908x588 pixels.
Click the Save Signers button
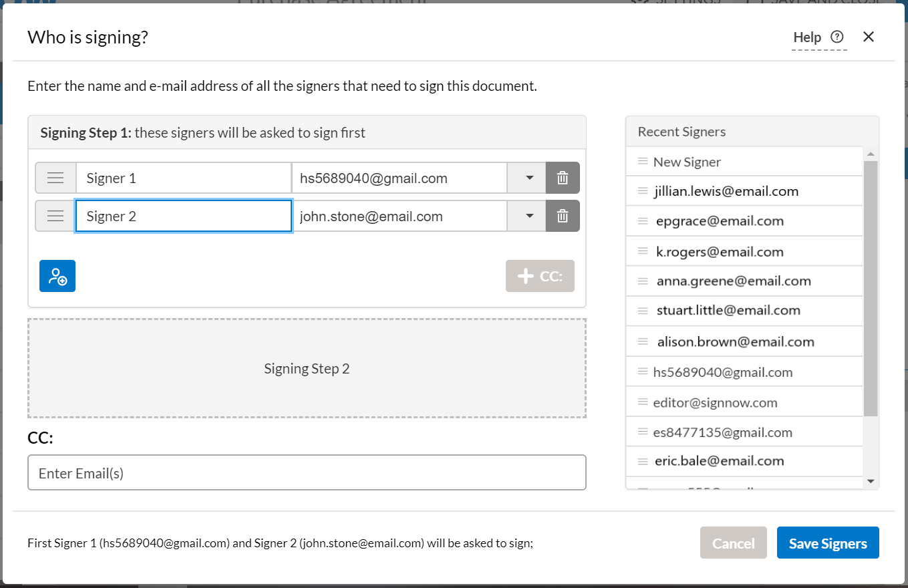click(828, 543)
